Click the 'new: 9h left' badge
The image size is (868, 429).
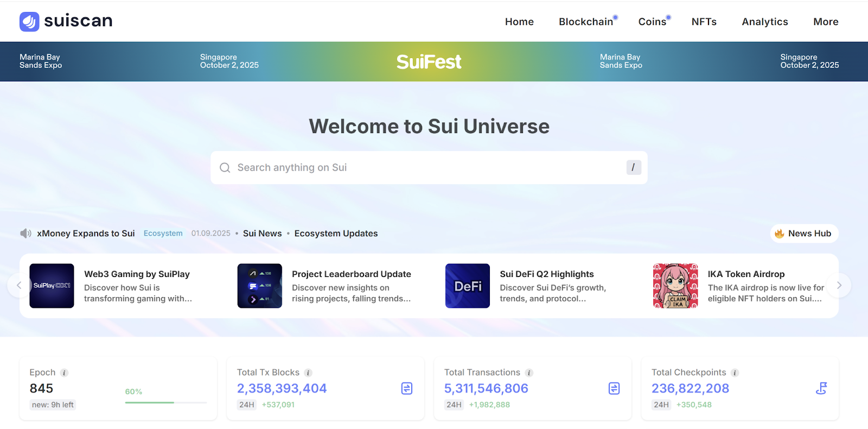click(53, 405)
